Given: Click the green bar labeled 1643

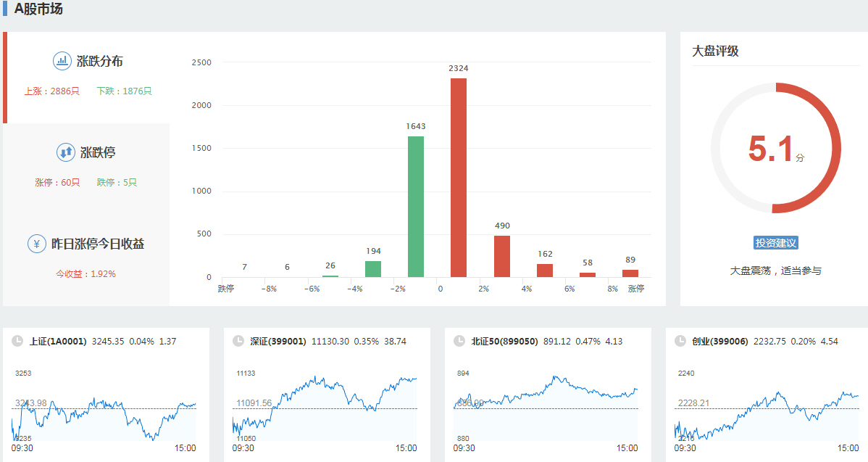Looking at the screenshot, I should (415, 207).
